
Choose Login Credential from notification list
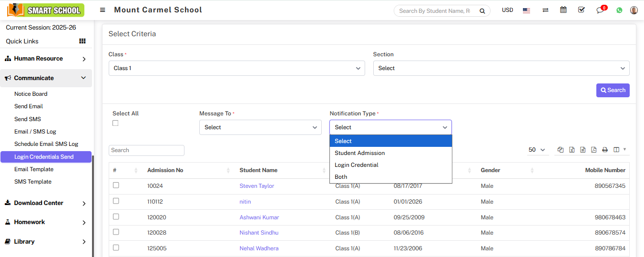click(x=357, y=165)
